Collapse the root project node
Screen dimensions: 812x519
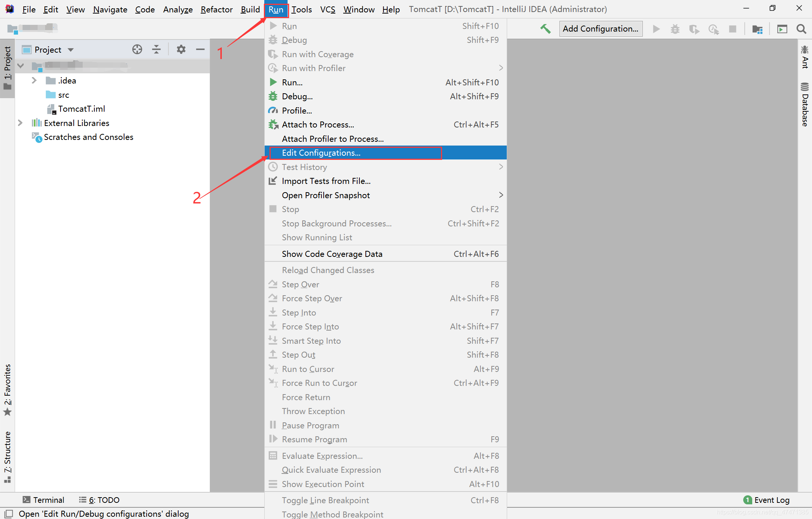tap(21, 66)
